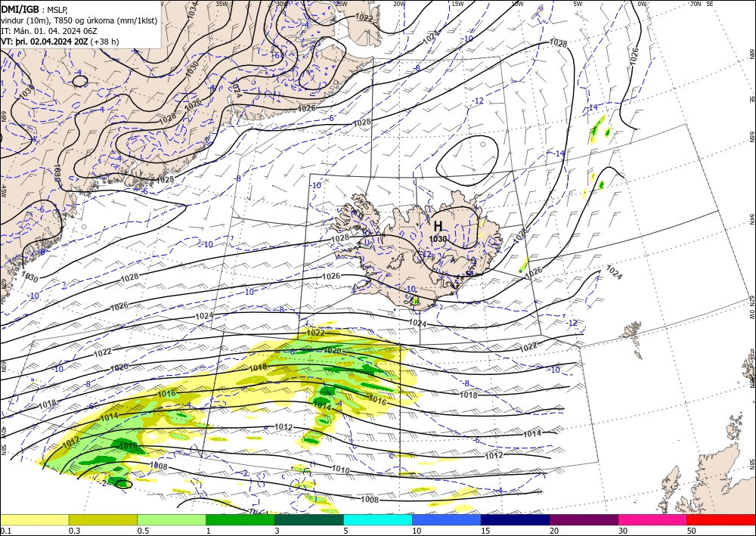Image resolution: width=756 pixels, height=536 pixels.
Task: Click the 25W longitude label
Action: (x=341, y=4)
